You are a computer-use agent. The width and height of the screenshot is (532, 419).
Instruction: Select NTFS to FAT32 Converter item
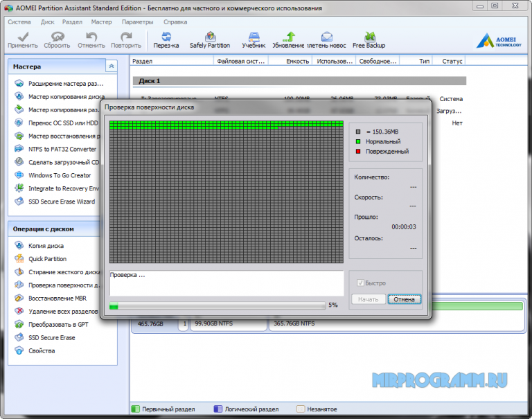62,149
